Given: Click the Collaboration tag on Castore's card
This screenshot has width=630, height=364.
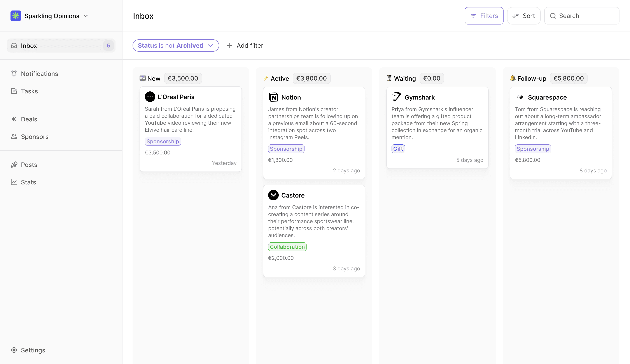Looking at the screenshot, I should point(287,247).
